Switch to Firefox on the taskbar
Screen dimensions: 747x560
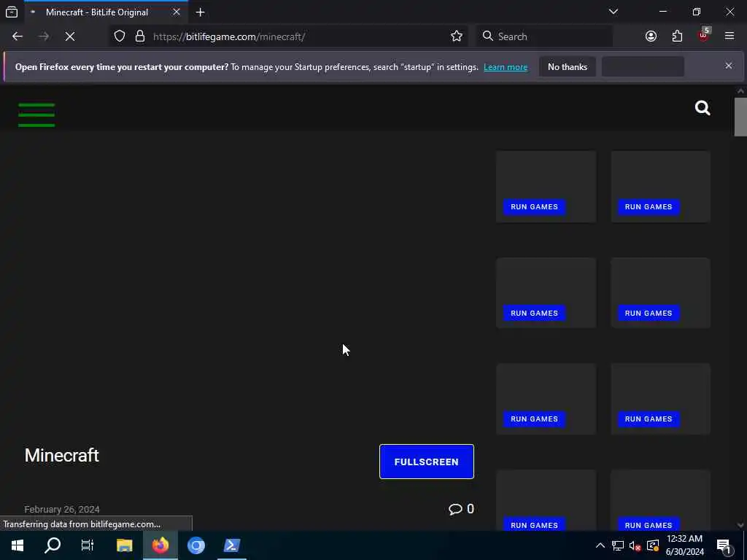point(160,545)
